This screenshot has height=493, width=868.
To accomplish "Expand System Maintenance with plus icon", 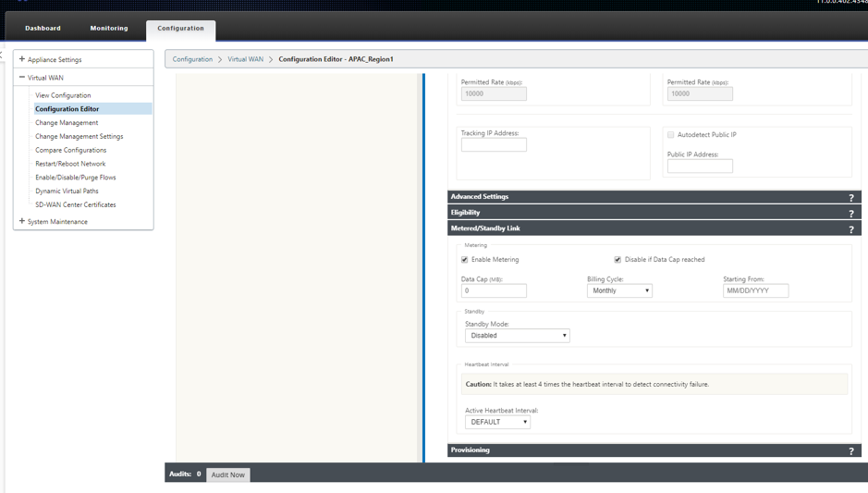I will coord(22,220).
